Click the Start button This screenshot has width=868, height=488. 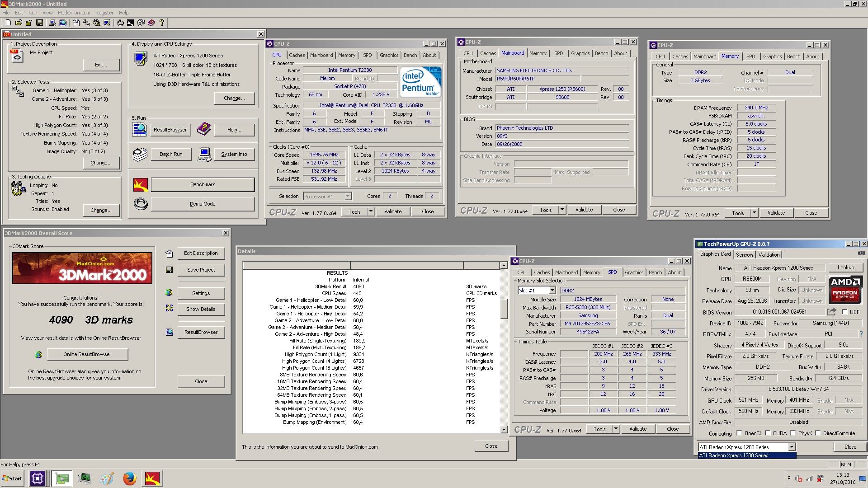(13, 478)
